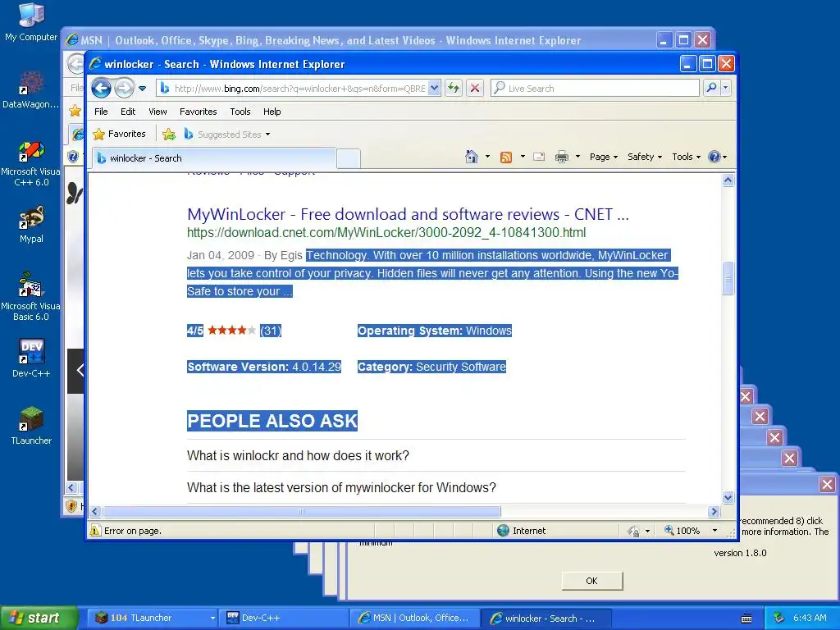Viewport: 840px width, 630px height.
Task: Click the Home icon in command bar
Action: pos(472,157)
